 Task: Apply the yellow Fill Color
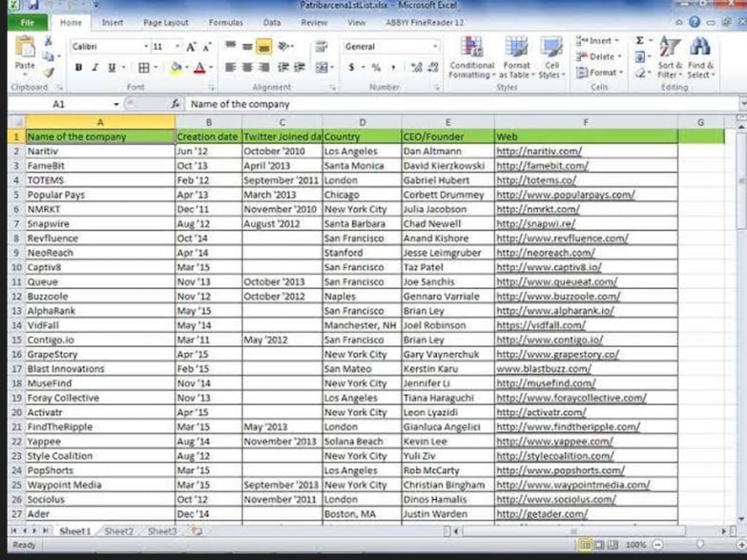pos(176,68)
